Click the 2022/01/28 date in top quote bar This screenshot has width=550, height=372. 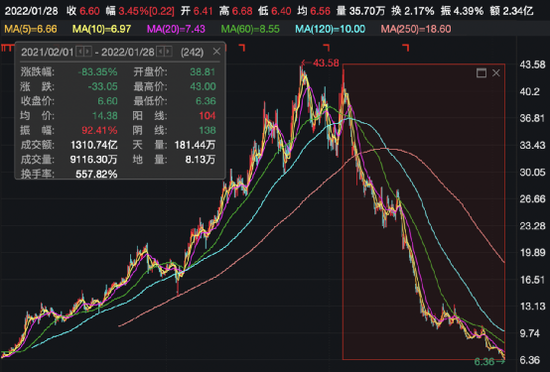31,11
